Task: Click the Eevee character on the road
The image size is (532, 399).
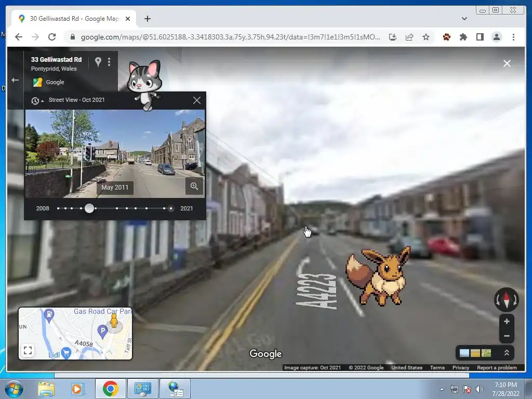Action: click(377, 276)
